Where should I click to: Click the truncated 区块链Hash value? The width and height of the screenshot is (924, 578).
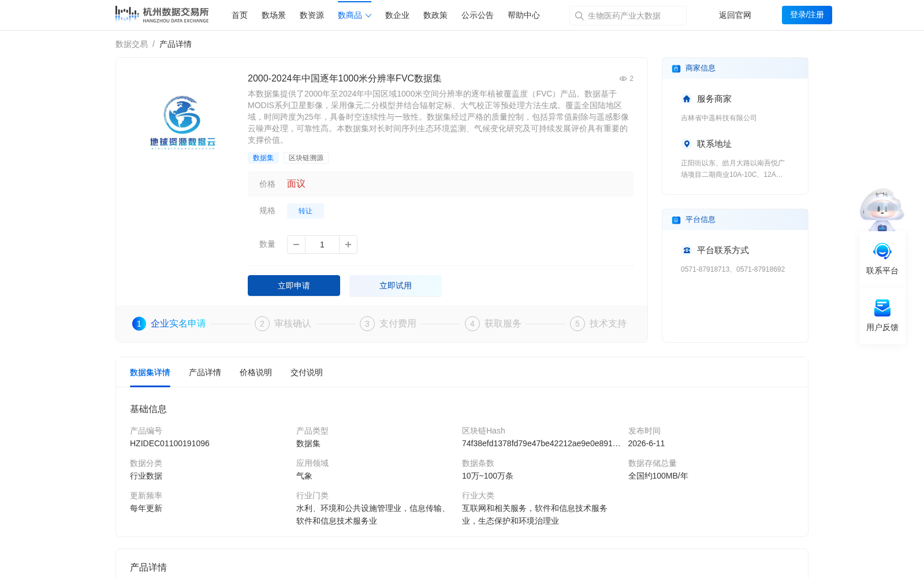pos(541,443)
